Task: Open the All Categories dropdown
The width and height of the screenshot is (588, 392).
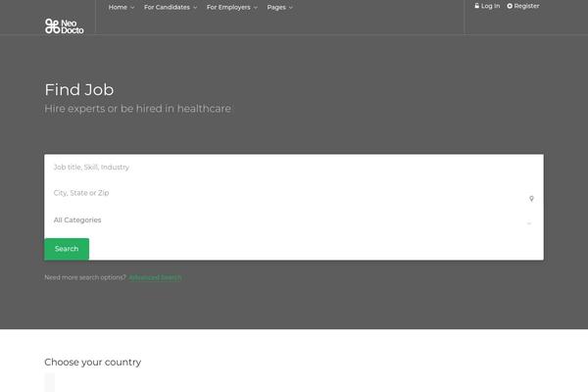Action: [x=294, y=220]
